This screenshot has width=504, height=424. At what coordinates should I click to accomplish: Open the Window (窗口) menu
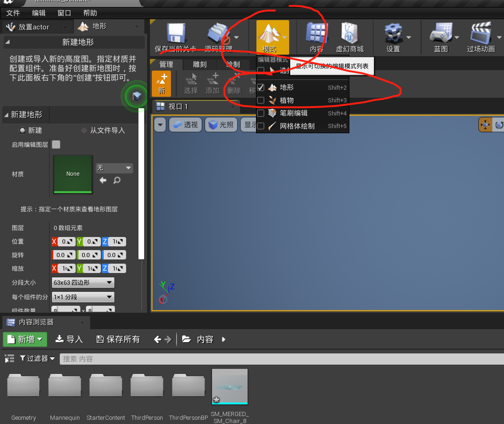tap(64, 13)
